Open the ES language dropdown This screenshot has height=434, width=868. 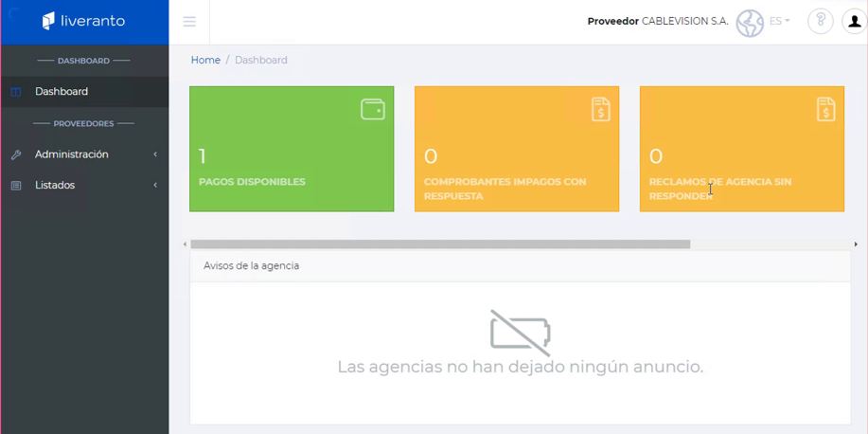pos(779,21)
